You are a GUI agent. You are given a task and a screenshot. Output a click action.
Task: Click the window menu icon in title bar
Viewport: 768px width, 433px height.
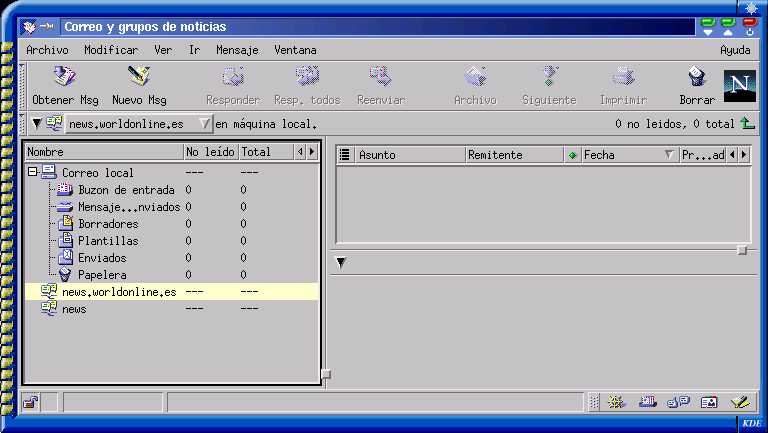tap(29, 27)
